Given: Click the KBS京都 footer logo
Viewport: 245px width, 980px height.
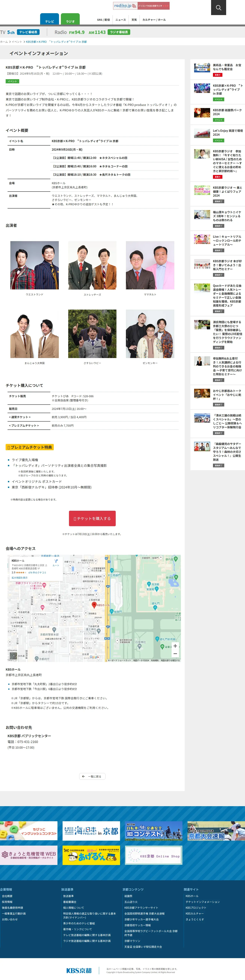Looking at the screenshot, I should coord(79,971).
